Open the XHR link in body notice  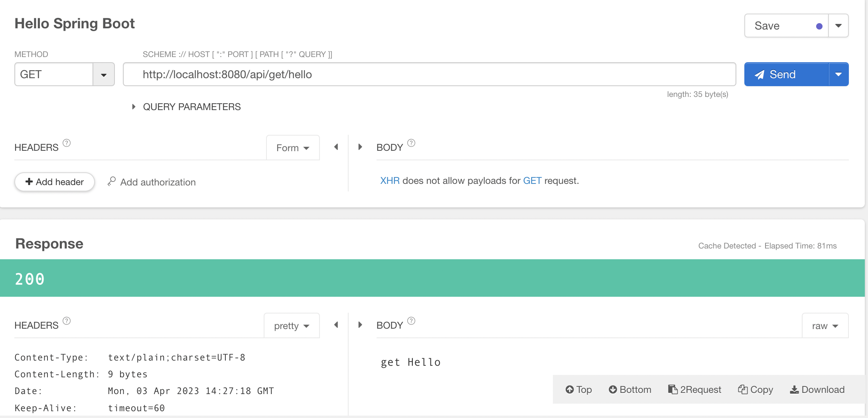click(390, 181)
